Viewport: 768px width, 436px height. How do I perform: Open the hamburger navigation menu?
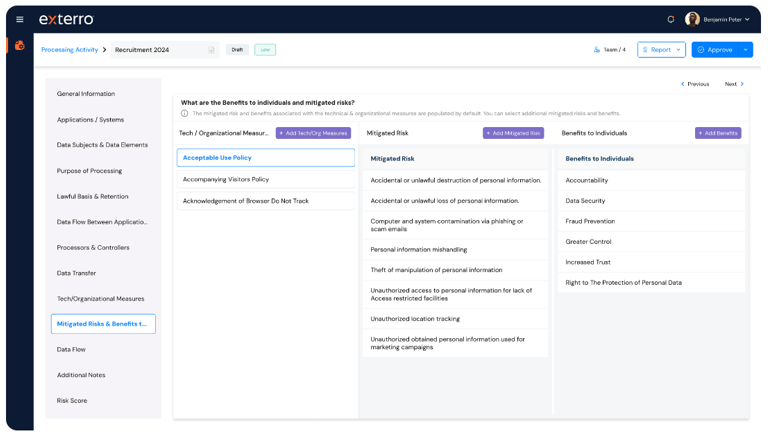20,19
